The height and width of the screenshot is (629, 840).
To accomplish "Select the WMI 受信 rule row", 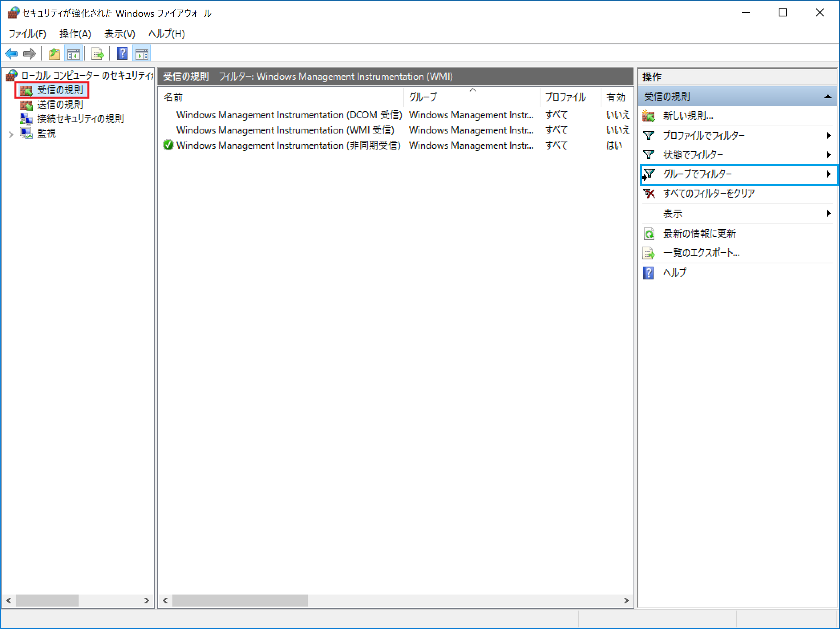I will [x=396, y=130].
